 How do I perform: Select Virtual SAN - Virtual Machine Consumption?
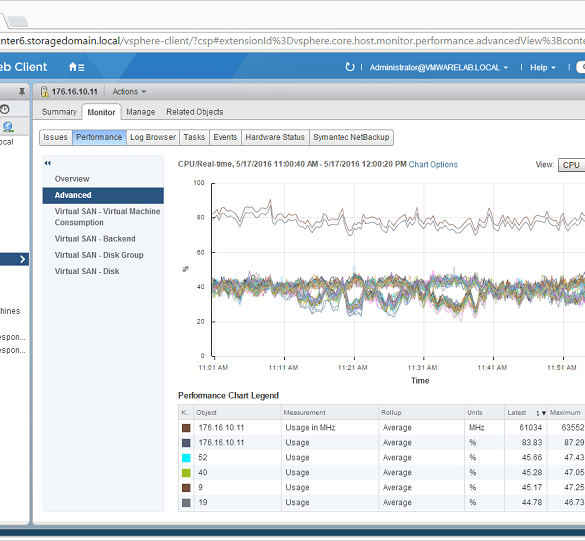pos(107,217)
